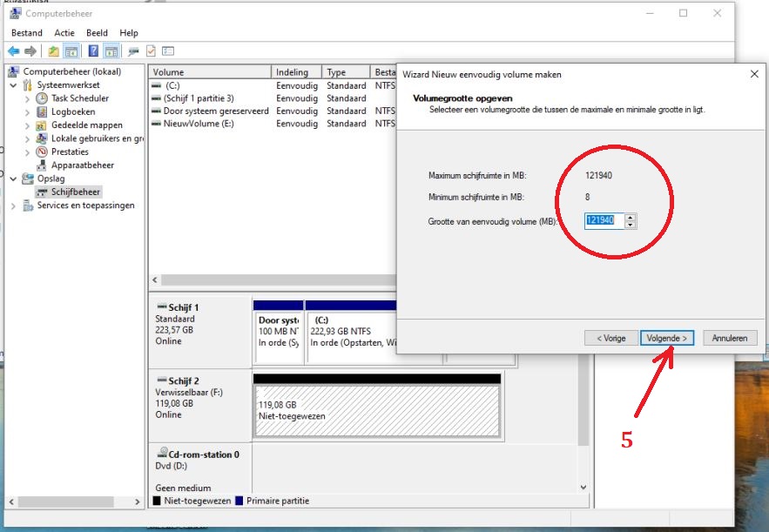This screenshot has width=769, height=532.
Task: Collapse the Systeemwerkset tree node
Action: pos(14,85)
